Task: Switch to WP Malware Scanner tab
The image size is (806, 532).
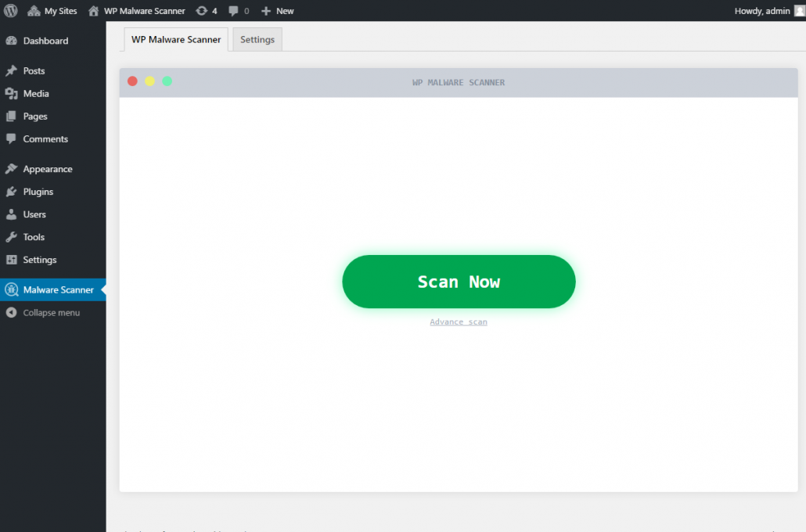Action: pos(176,40)
